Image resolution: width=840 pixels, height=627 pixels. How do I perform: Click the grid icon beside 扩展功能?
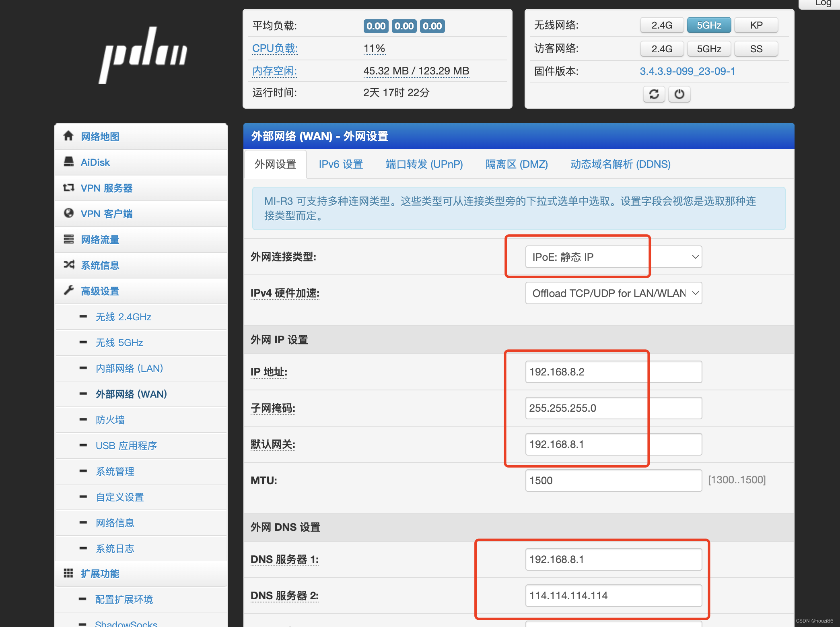pyautogui.click(x=68, y=573)
